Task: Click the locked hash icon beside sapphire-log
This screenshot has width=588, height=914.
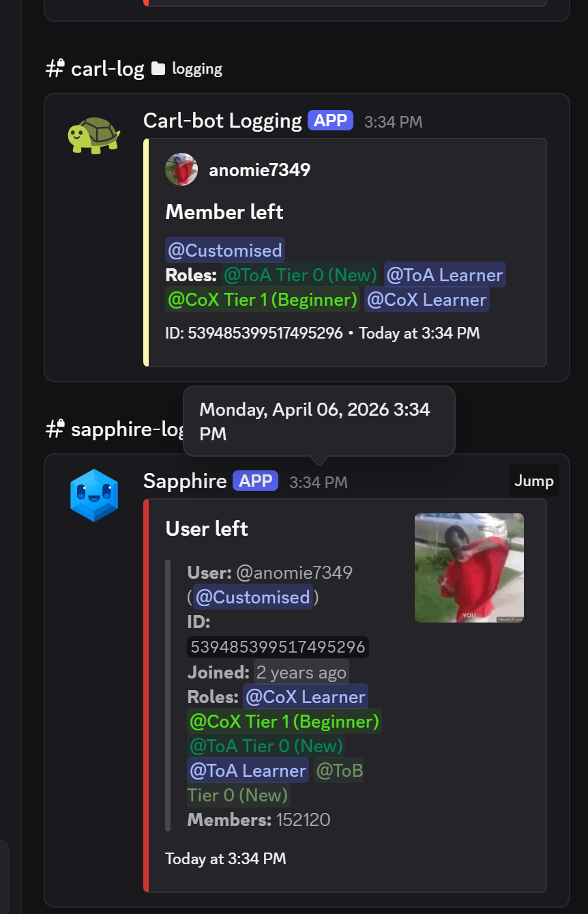Action: click(x=55, y=429)
